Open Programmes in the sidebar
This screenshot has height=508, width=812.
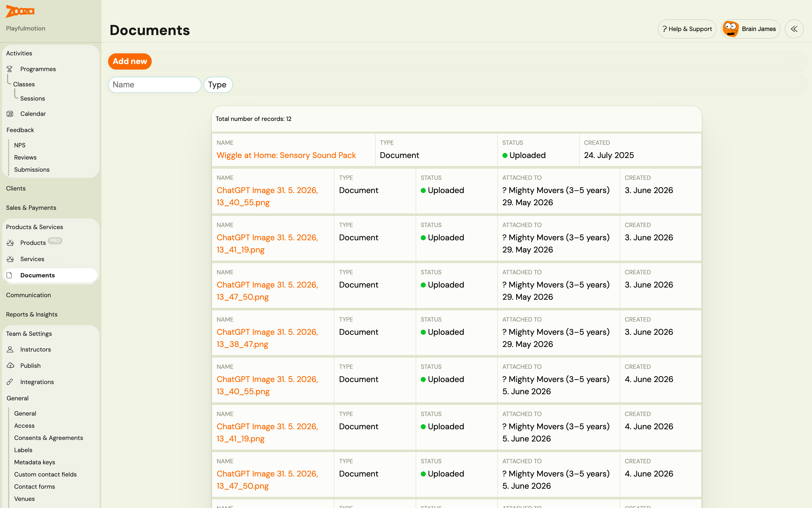(38, 69)
